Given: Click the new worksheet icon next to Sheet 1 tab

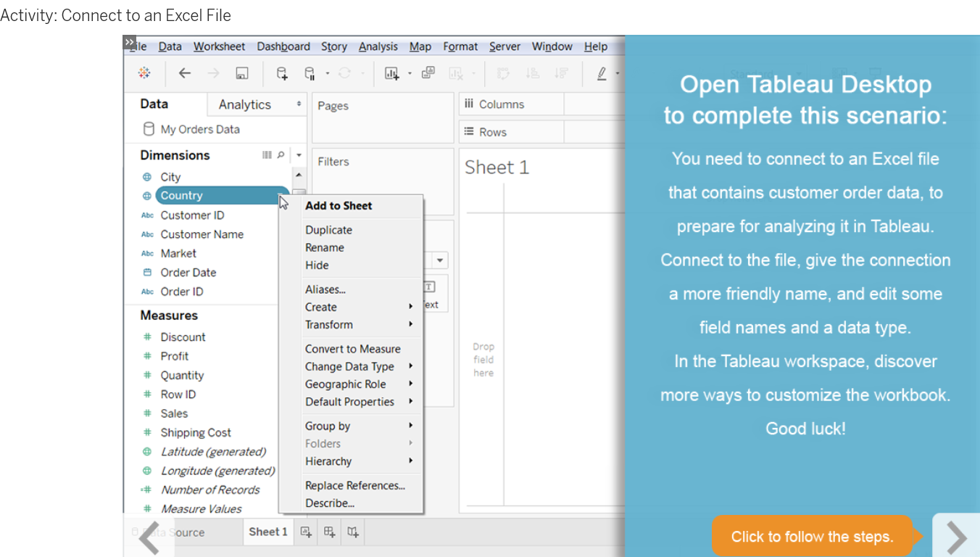Looking at the screenshot, I should click(x=306, y=532).
